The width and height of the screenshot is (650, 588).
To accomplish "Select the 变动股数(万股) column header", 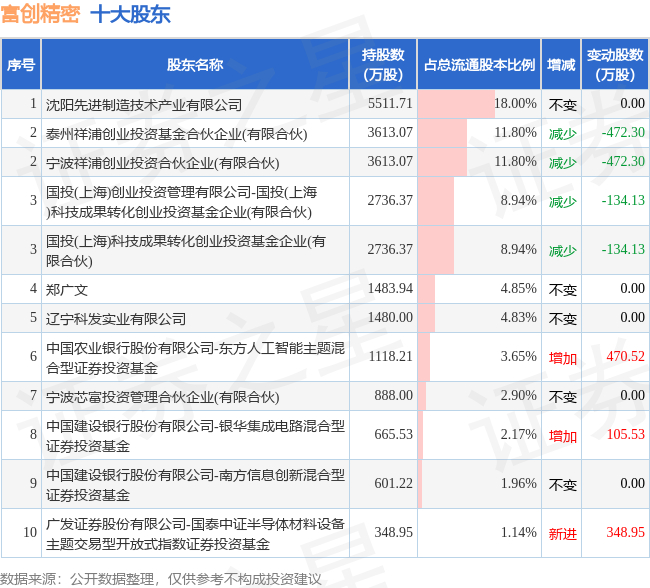I will [x=615, y=64].
